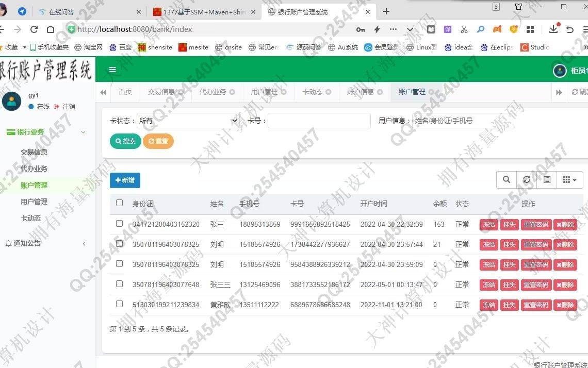Image resolution: width=588 pixels, height=368 pixels.
Task: Click 冻结 for card 9991655892518425
Action: 489,225
